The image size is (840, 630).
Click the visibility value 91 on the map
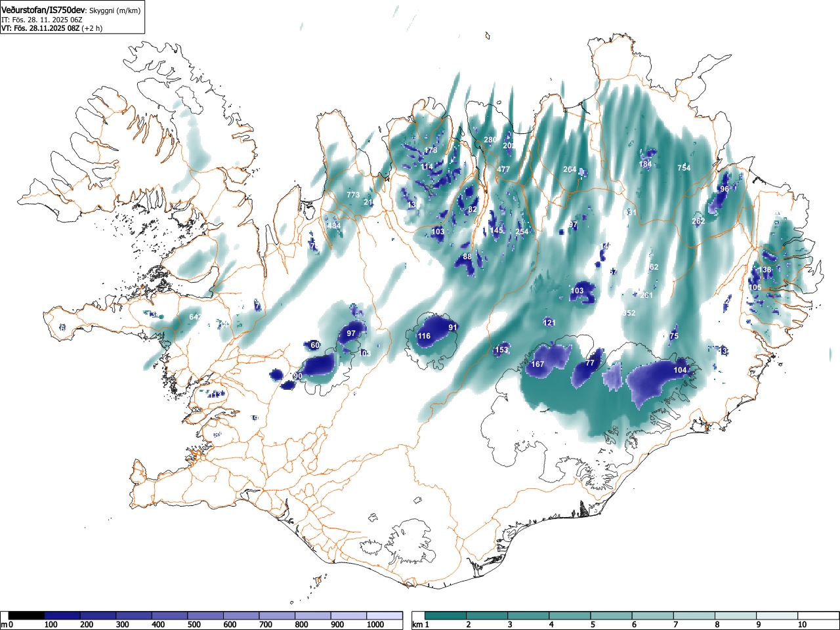(x=453, y=327)
